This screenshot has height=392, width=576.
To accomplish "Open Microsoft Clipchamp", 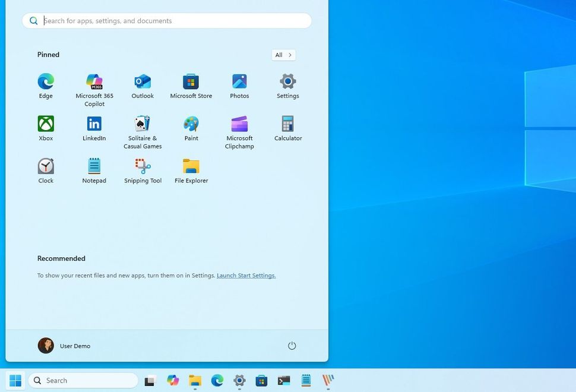I will [239, 124].
